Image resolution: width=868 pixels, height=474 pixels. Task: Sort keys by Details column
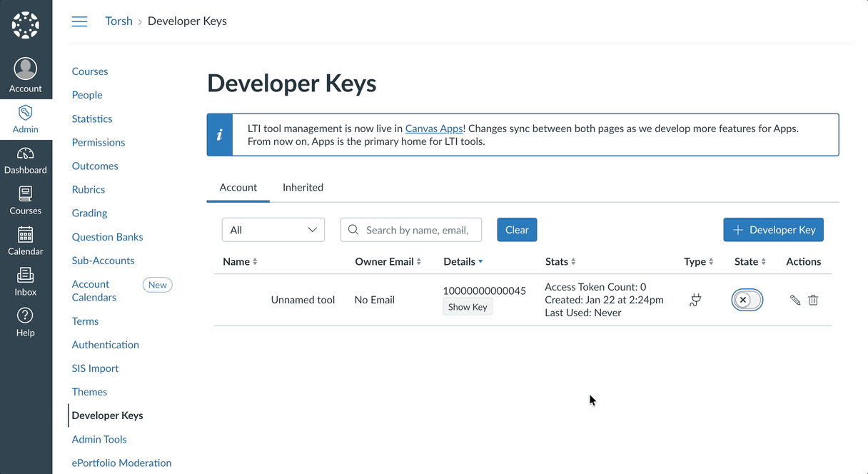463,262
